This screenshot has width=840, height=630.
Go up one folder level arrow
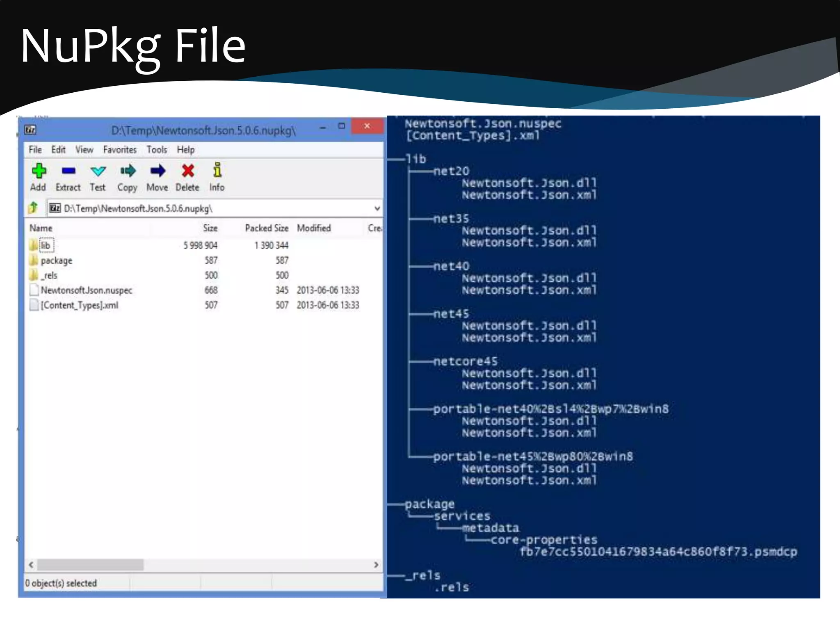click(33, 208)
